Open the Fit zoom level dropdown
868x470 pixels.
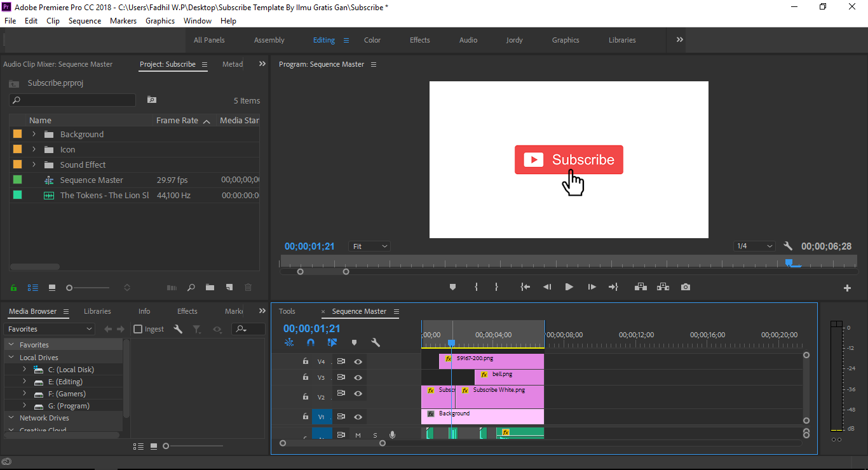click(x=369, y=246)
